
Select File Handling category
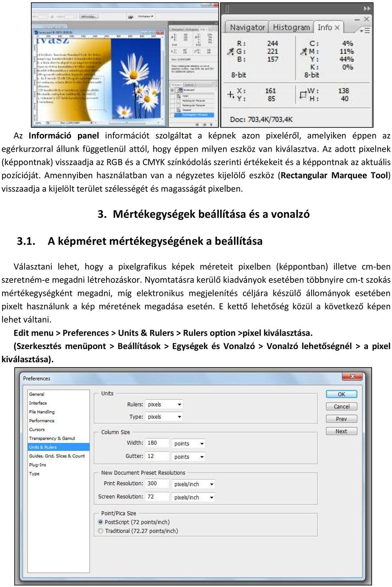pos(42,412)
